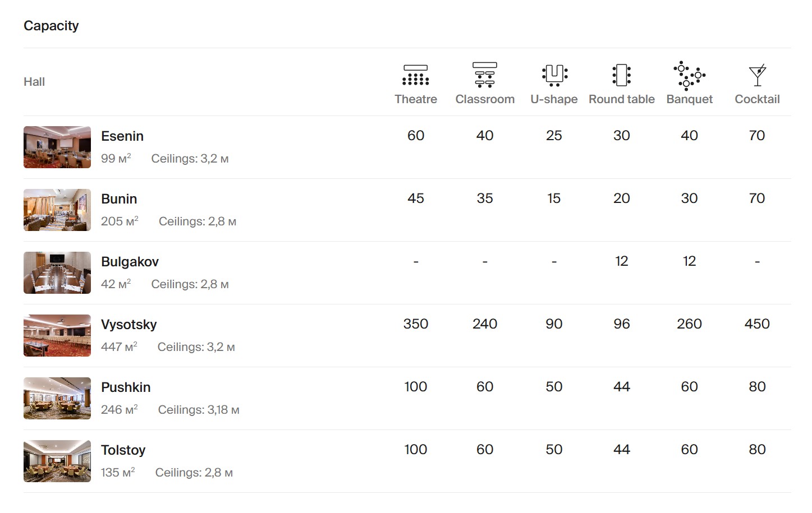Open the Esenin hall photo thumbnail
This screenshot has height=513, width=812.
(x=57, y=147)
